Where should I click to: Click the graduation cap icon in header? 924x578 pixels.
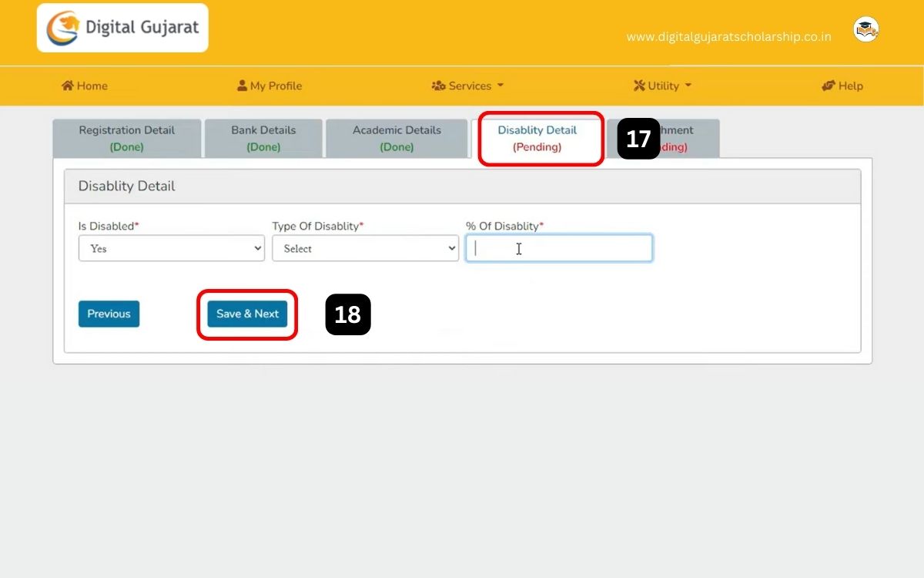pyautogui.click(x=866, y=30)
